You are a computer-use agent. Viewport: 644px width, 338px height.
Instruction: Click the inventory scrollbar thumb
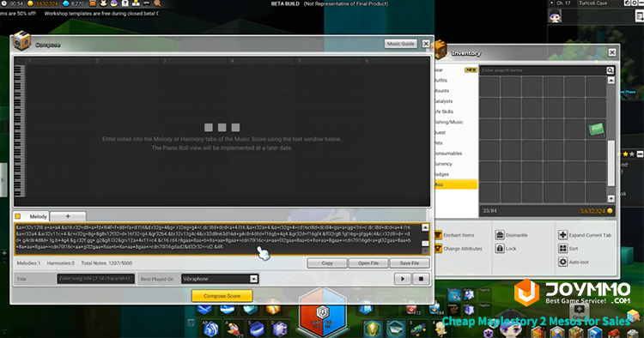coord(611,162)
